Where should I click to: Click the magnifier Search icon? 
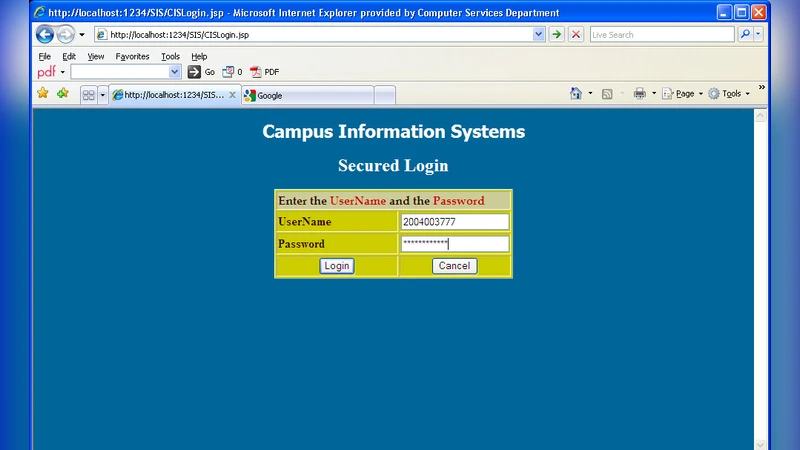tap(745, 34)
